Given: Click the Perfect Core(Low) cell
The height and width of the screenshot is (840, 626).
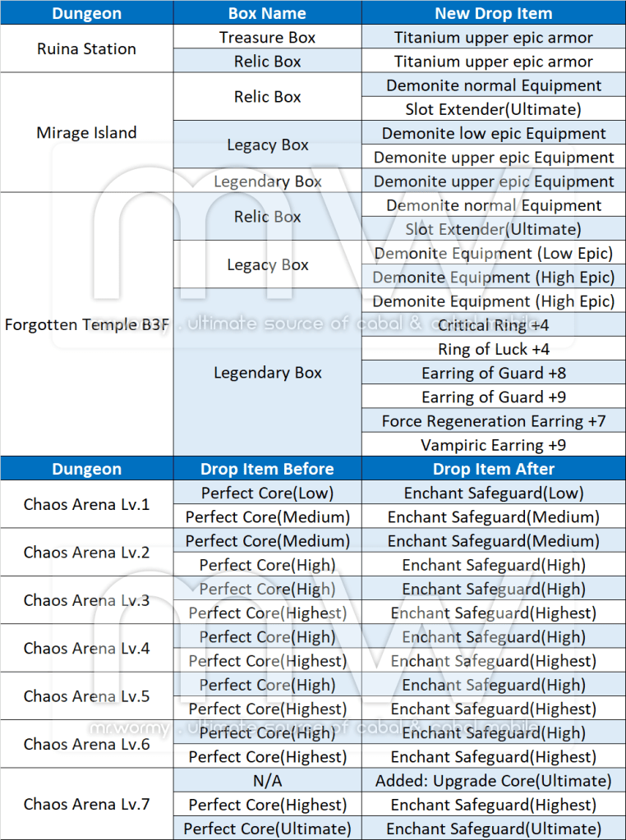Looking at the screenshot, I should coord(267,493).
